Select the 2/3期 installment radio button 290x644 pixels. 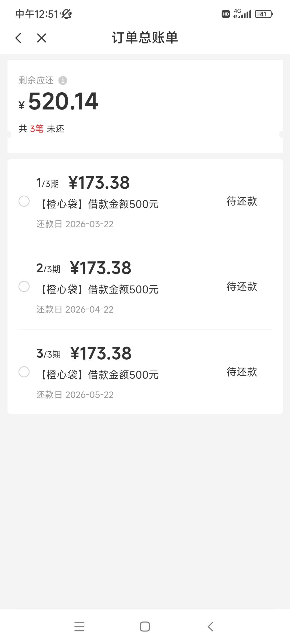(24, 287)
